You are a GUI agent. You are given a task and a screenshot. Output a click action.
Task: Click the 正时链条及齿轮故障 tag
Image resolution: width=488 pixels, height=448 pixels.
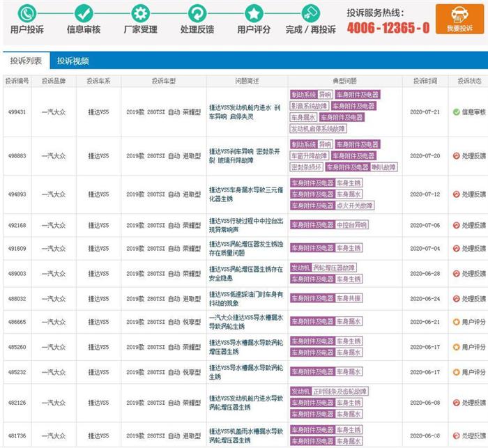(340, 392)
